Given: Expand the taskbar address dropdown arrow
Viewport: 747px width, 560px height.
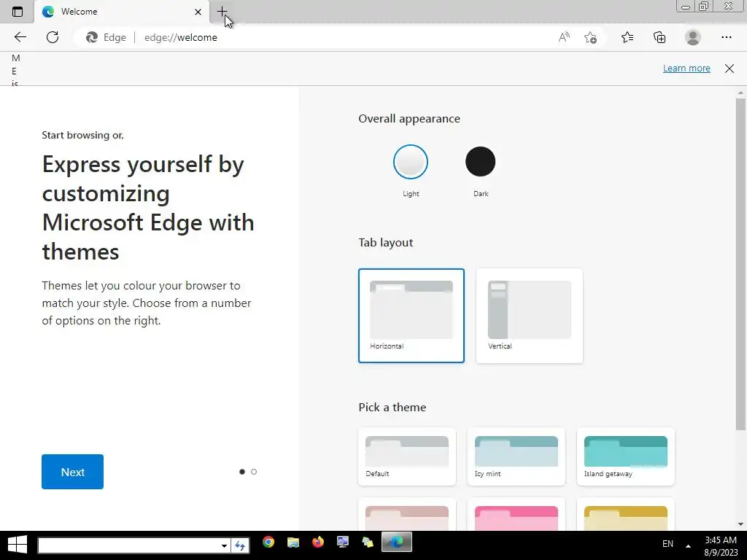Looking at the screenshot, I should [224, 545].
